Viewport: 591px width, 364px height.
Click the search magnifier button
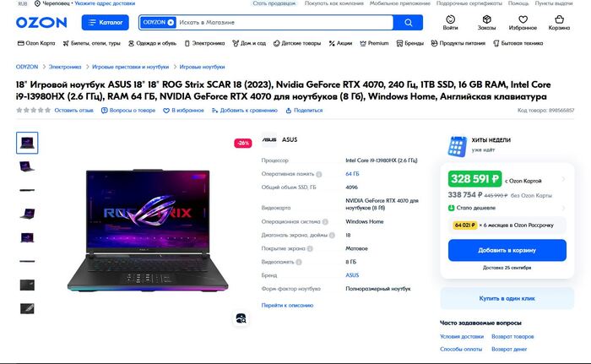[x=408, y=23]
